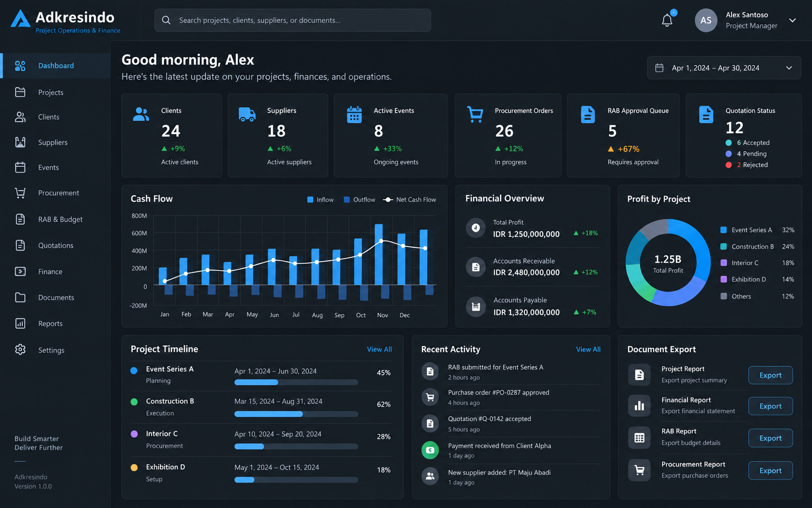Click the IDR 2,480,000,000 value

click(526, 272)
